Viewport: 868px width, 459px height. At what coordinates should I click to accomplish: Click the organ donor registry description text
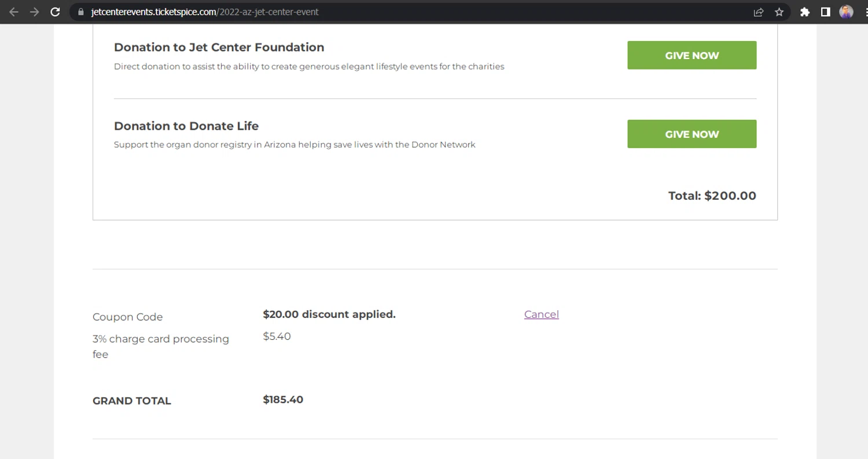[295, 145]
